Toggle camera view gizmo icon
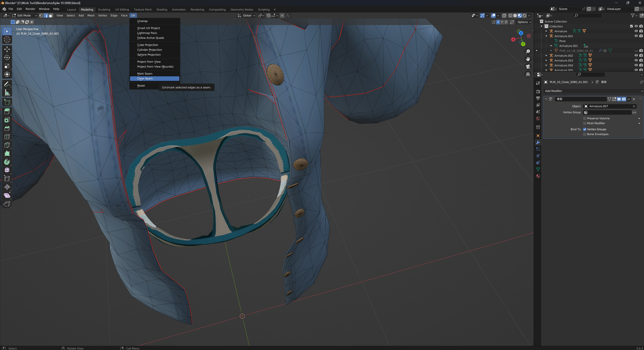The height and width of the screenshot is (350, 644). [x=528, y=67]
